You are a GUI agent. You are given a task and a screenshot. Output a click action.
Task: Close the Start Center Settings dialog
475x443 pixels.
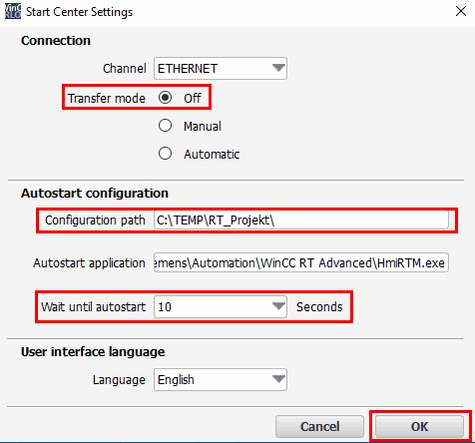coord(461,11)
